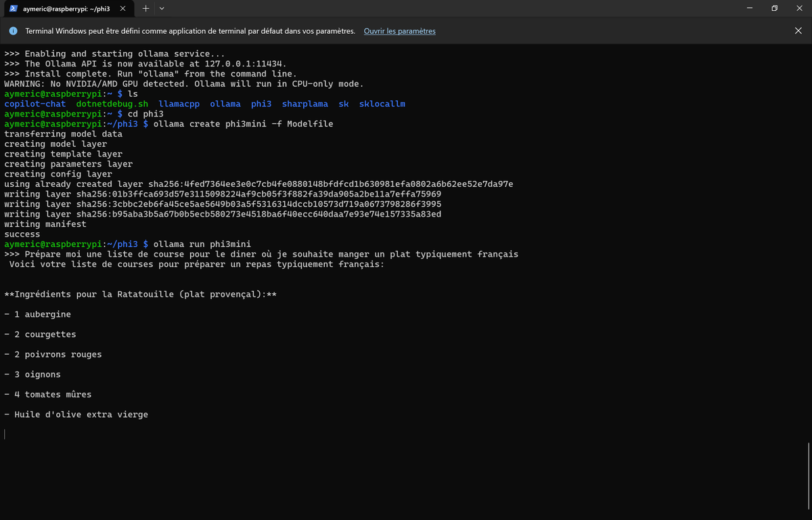Click the '- 2 poivrons rouges' list item
This screenshot has height=520, width=812.
(x=53, y=354)
